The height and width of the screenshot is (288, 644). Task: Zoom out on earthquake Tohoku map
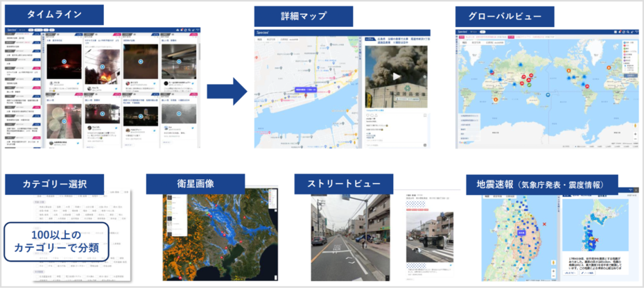(x=554, y=277)
